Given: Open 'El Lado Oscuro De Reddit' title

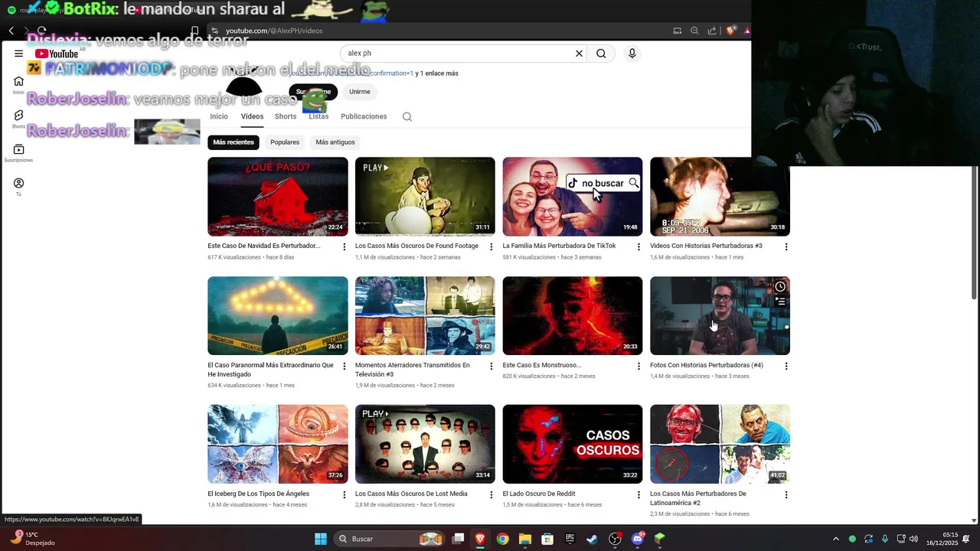Looking at the screenshot, I should 538,494.
